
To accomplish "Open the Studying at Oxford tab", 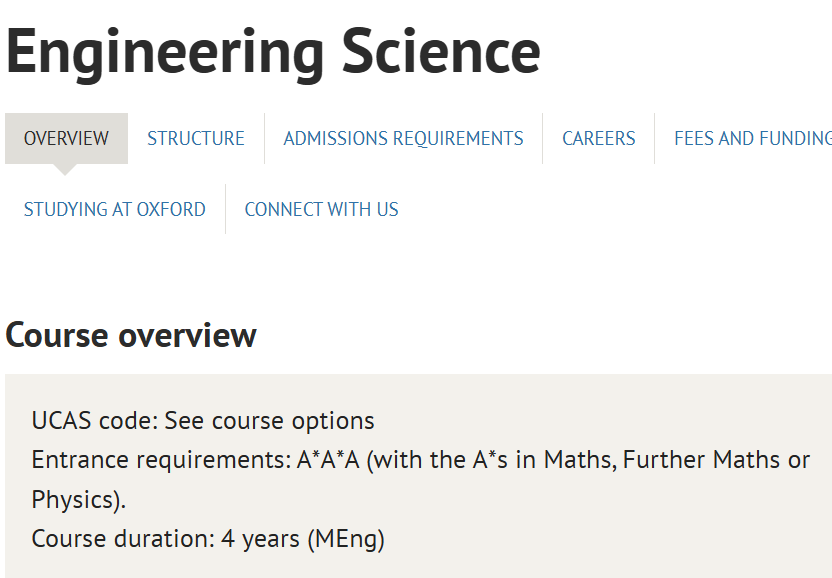I will pyautogui.click(x=115, y=209).
